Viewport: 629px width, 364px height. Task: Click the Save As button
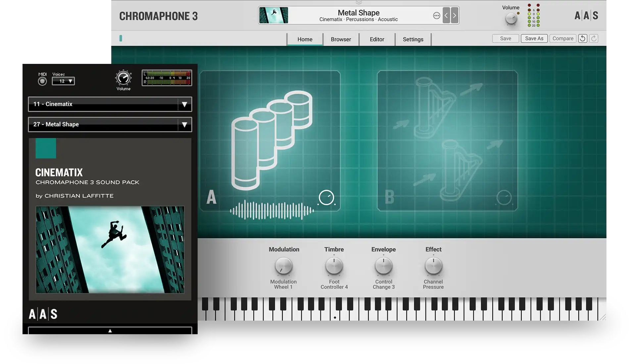(534, 38)
